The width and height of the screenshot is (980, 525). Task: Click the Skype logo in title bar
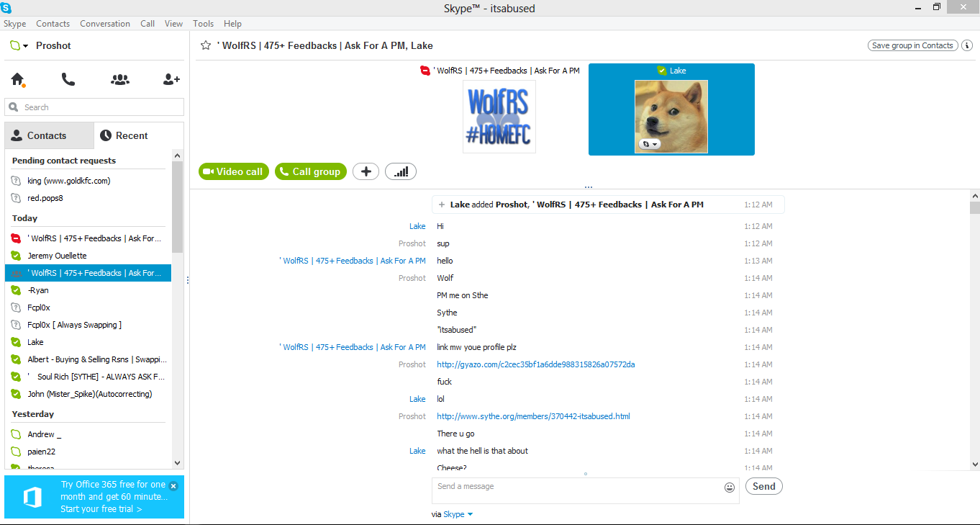click(x=6, y=8)
